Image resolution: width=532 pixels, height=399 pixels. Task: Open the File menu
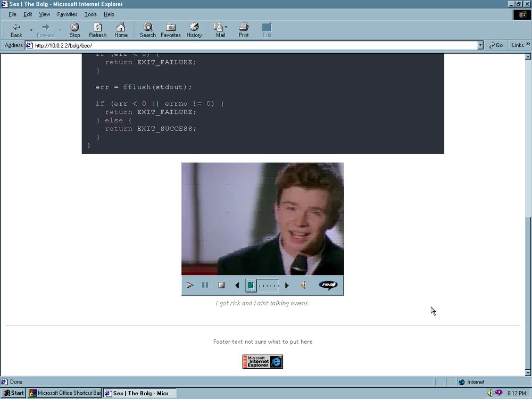click(12, 14)
